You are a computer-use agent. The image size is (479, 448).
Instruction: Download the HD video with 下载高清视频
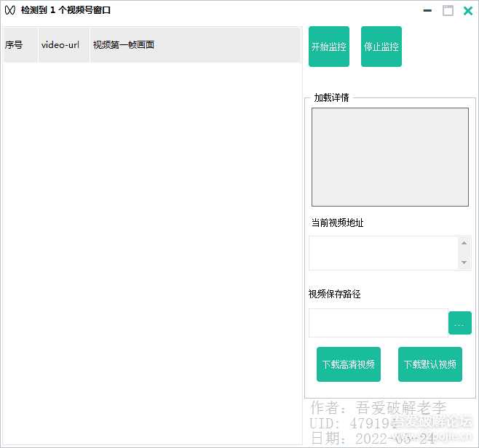pyautogui.click(x=349, y=364)
